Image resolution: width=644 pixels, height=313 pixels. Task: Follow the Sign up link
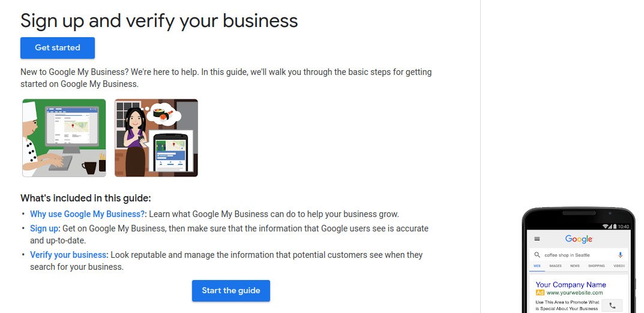pos(44,228)
